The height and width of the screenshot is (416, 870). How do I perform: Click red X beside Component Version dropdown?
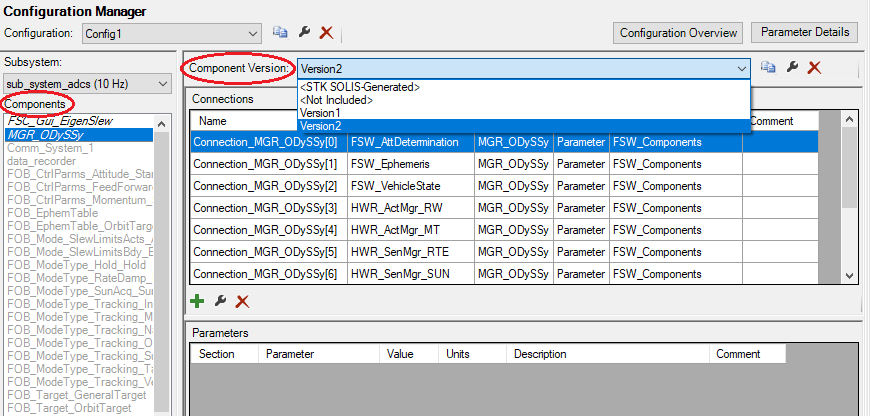(815, 67)
